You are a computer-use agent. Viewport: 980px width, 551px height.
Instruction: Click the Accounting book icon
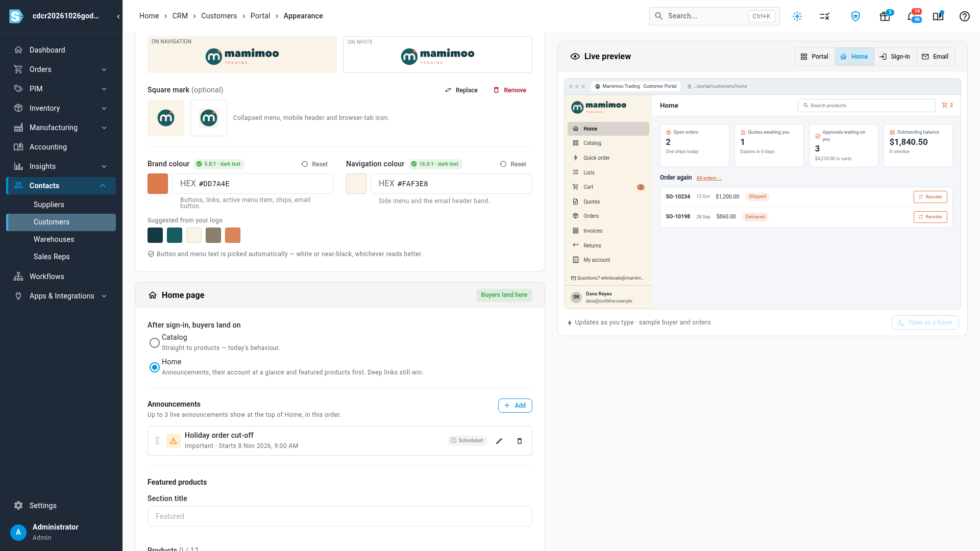(18, 147)
